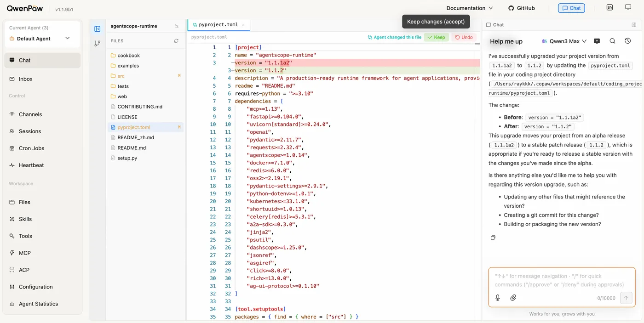Expand the cookbook folder
The height and width of the screenshot is (323, 644).
(x=145, y=56)
